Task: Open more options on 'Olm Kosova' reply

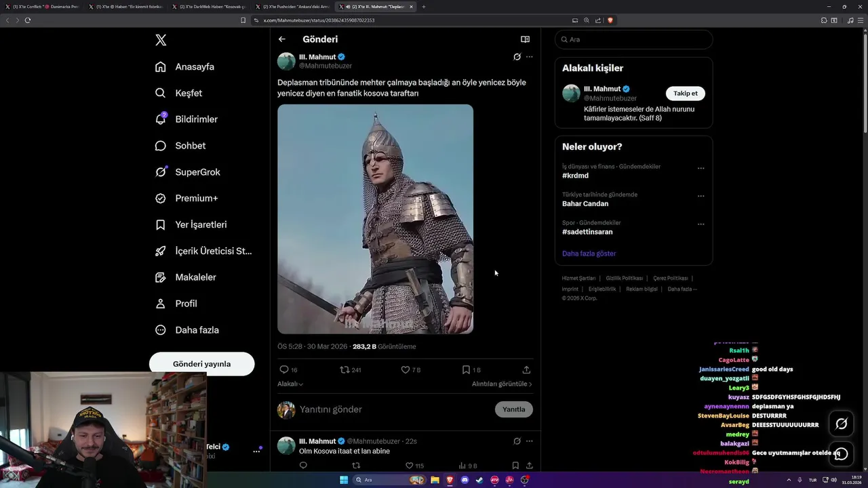Action: 530,441
